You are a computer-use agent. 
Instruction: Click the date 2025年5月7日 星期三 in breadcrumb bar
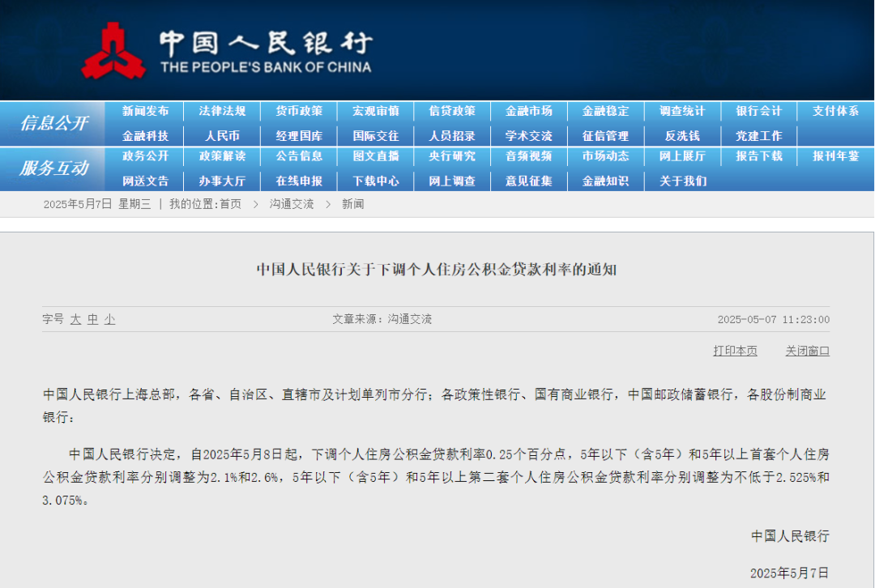[97, 204]
